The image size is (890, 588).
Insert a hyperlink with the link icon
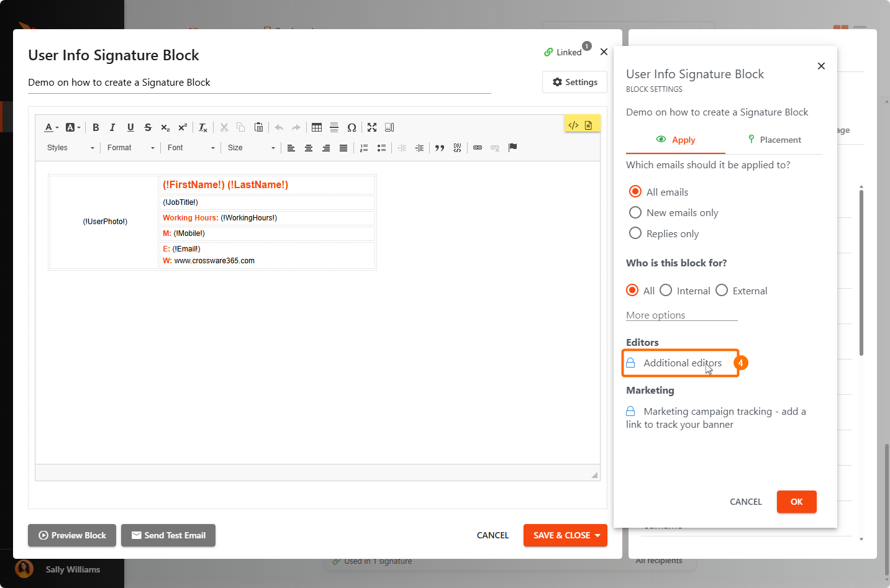pos(478,148)
